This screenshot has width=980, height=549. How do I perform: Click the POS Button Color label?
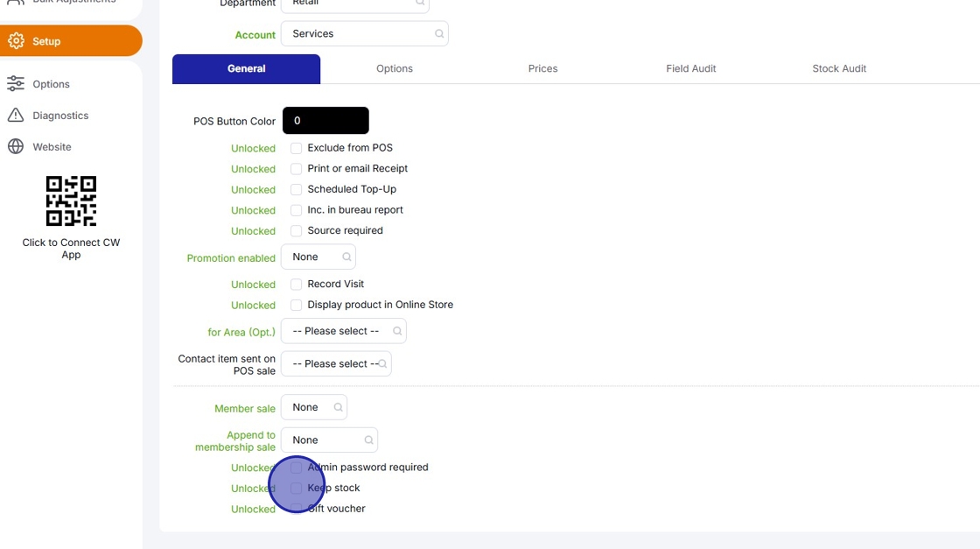(234, 122)
